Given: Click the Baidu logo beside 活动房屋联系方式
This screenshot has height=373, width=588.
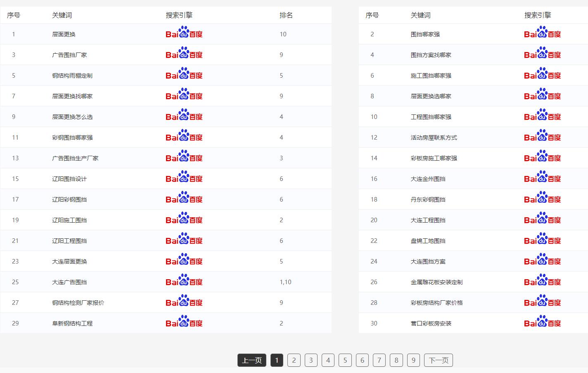Looking at the screenshot, I should pyautogui.click(x=543, y=135).
